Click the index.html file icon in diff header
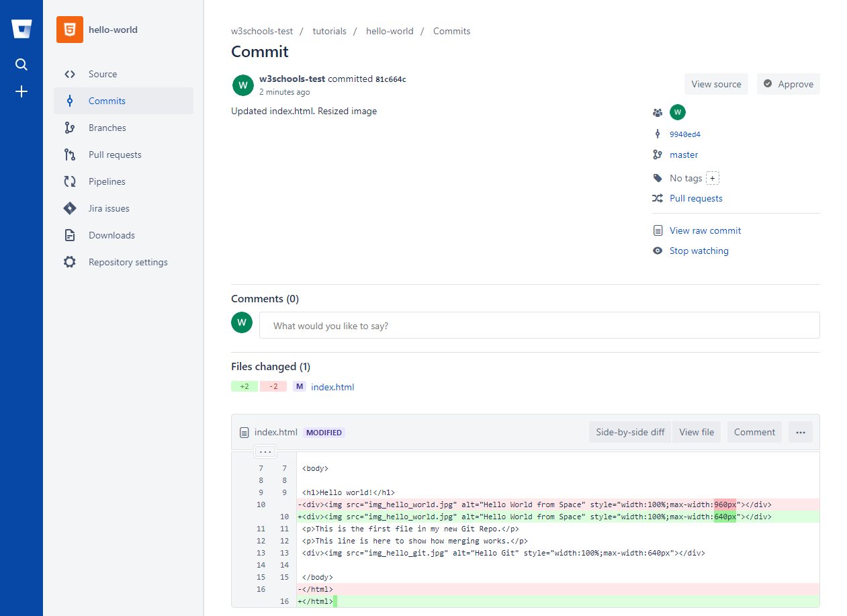The height and width of the screenshot is (616, 847). [x=244, y=433]
